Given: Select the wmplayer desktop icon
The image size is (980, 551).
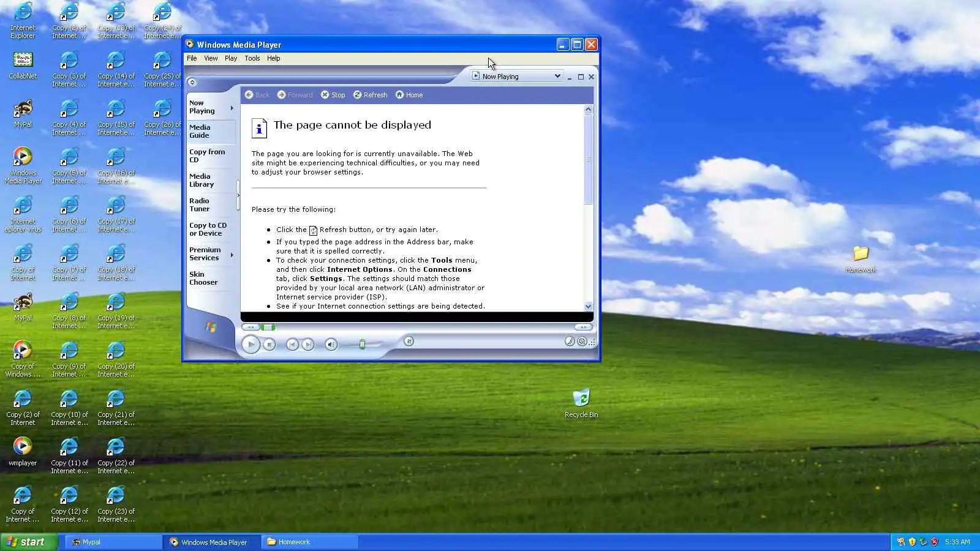Looking at the screenshot, I should tap(23, 452).
